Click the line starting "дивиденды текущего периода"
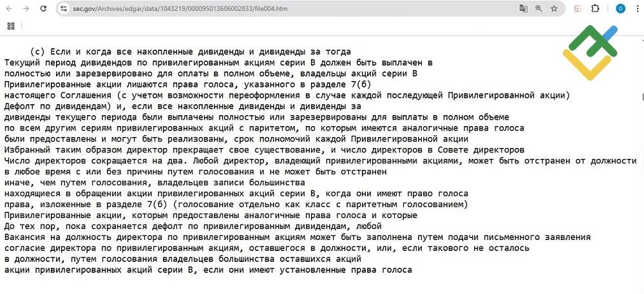The width and height of the screenshot is (644, 294). pos(257,117)
